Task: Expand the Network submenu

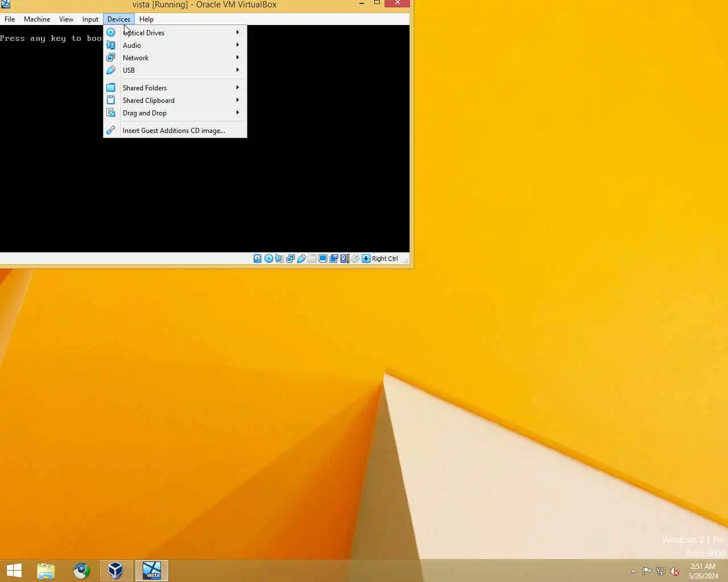Action: coord(175,57)
